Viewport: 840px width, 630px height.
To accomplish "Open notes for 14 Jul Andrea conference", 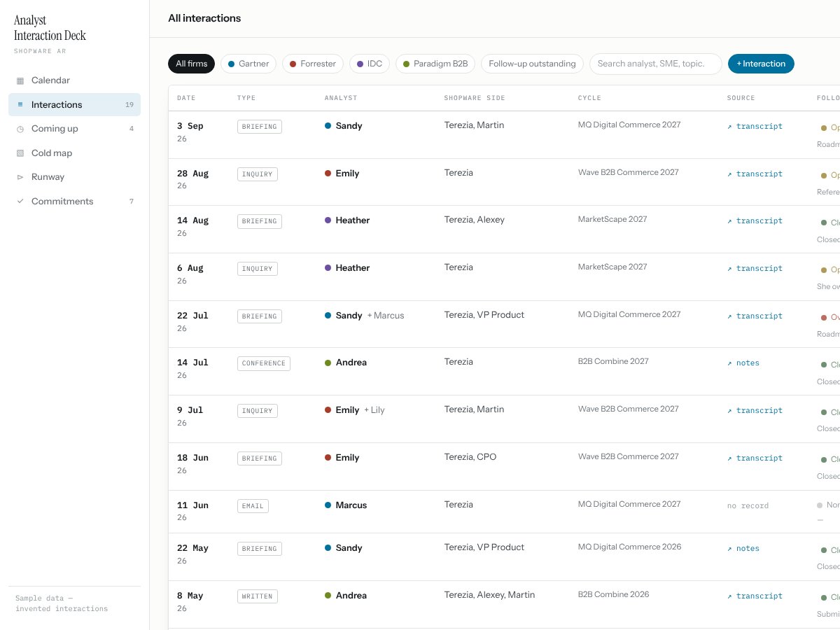I will point(743,363).
